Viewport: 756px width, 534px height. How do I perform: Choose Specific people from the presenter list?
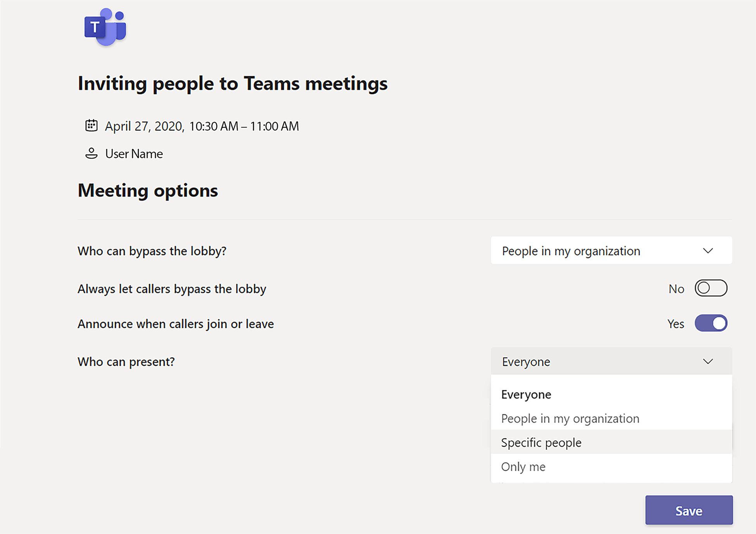pos(541,442)
